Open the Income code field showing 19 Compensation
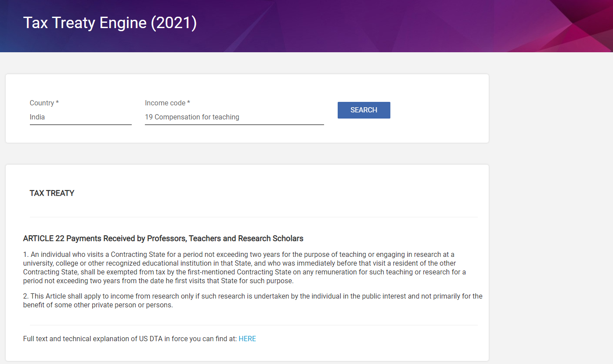 point(234,117)
